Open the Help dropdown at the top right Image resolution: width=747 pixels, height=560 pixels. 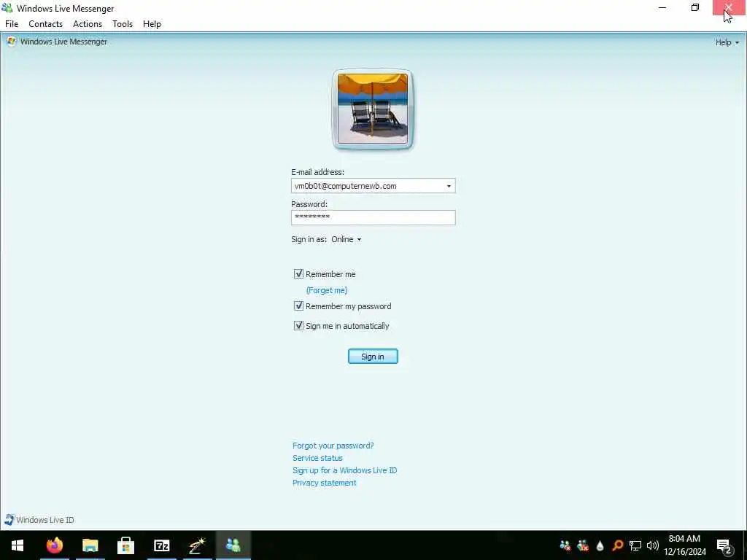[727, 42]
